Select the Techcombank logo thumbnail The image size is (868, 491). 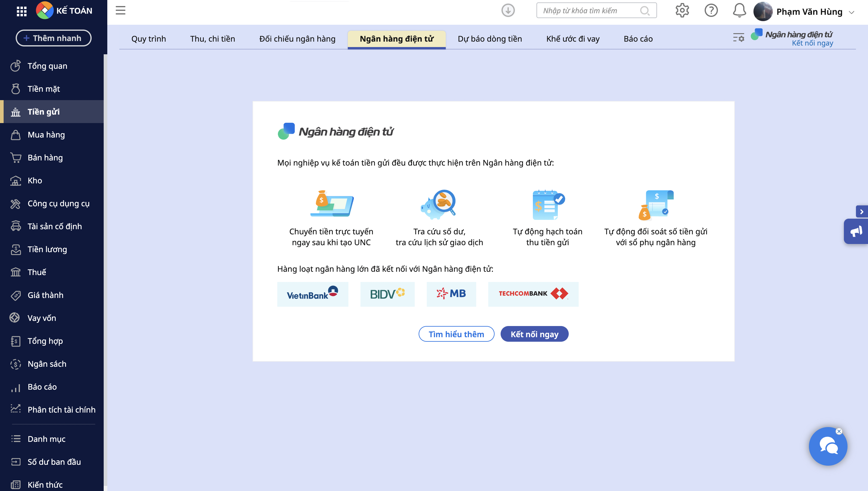[533, 294]
